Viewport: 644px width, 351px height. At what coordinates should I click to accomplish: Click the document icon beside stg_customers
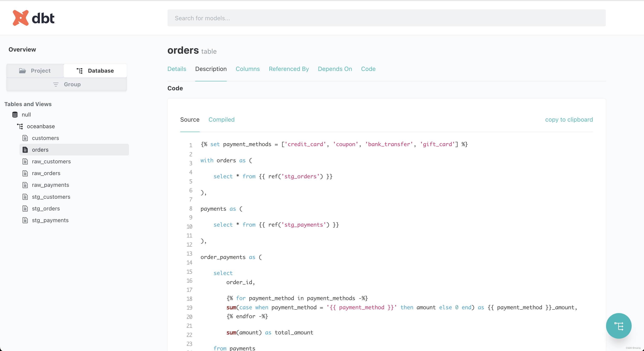[x=25, y=197]
